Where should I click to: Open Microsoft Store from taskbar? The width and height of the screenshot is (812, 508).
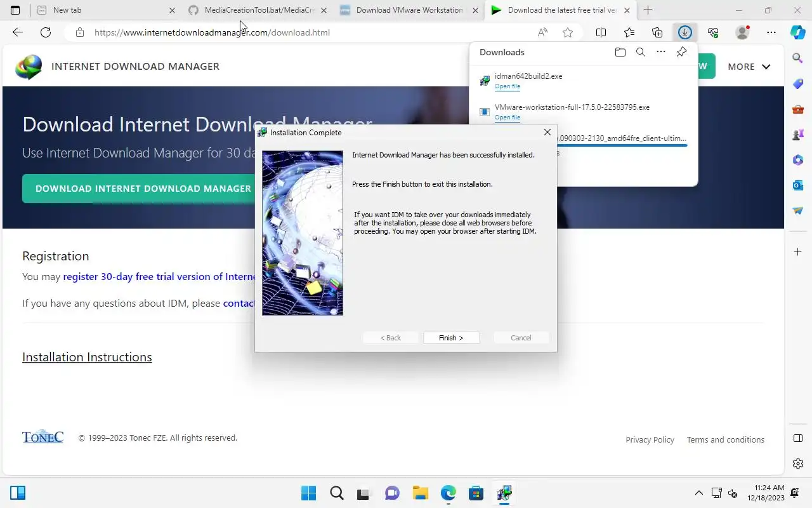coord(476,493)
